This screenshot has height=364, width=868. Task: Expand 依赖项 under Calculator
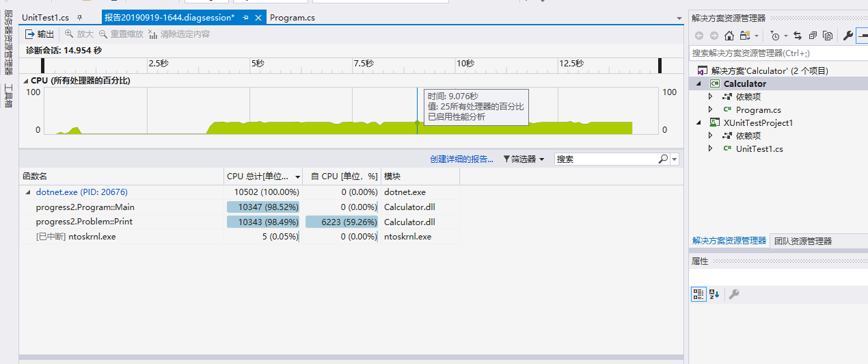coord(711,96)
